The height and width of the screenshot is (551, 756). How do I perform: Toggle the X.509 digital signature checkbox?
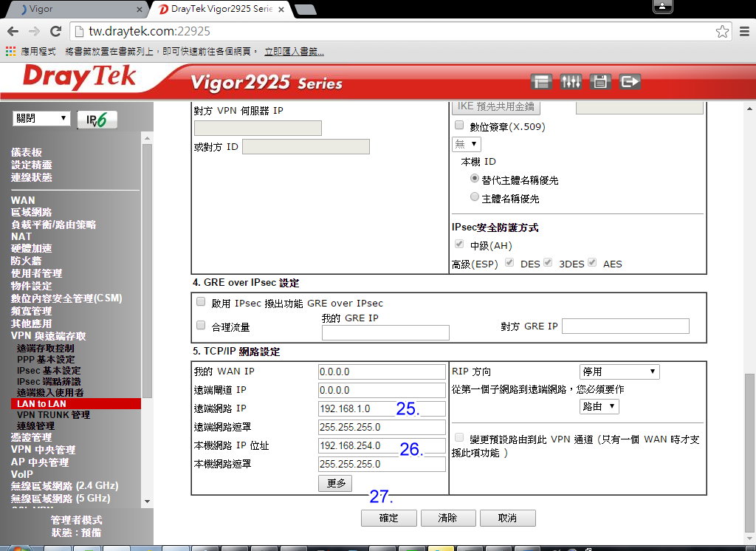click(x=459, y=126)
